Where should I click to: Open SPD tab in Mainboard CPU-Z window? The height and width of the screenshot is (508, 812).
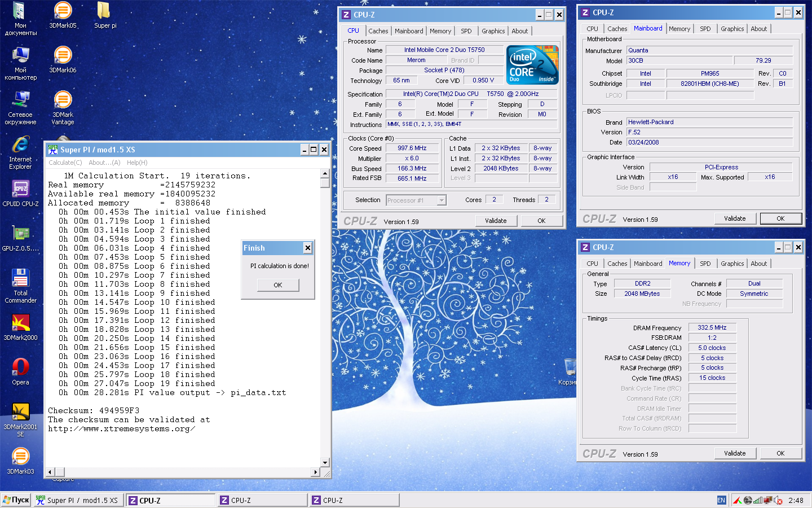(x=705, y=29)
